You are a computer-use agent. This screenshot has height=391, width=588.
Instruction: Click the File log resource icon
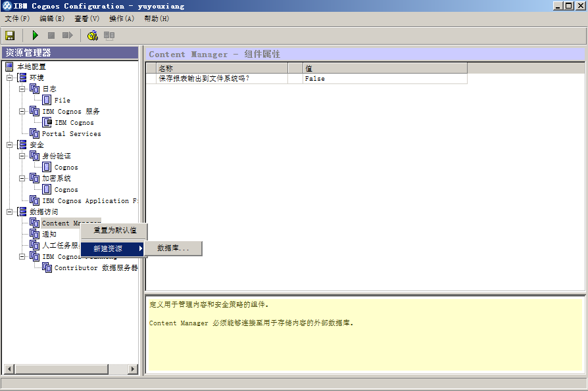[x=47, y=100]
